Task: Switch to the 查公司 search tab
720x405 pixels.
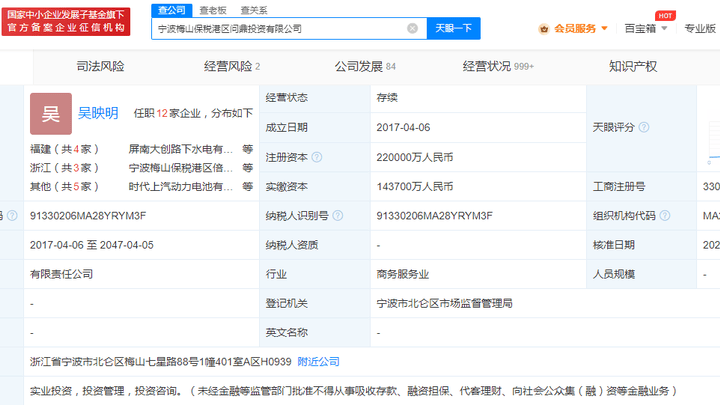Action: pos(172,10)
